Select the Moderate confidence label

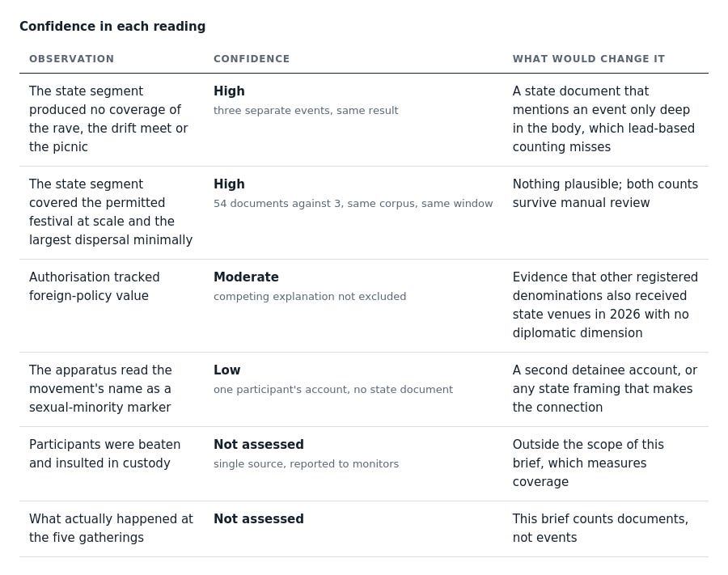pyautogui.click(x=246, y=277)
